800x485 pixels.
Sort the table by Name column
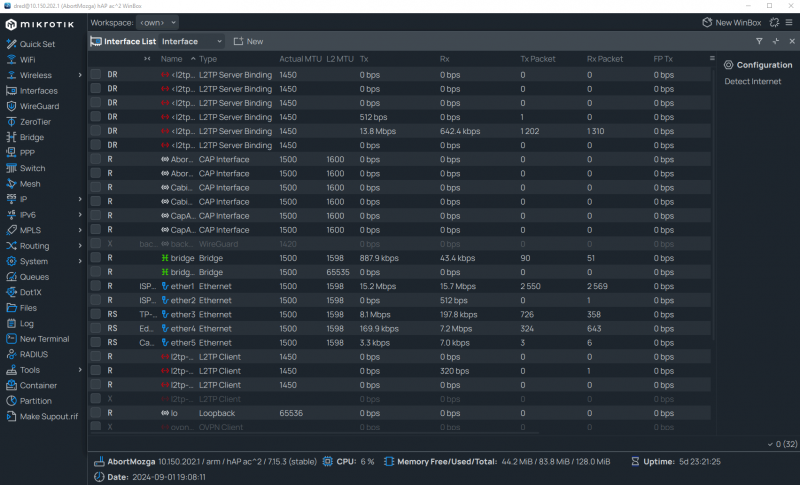point(172,59)
